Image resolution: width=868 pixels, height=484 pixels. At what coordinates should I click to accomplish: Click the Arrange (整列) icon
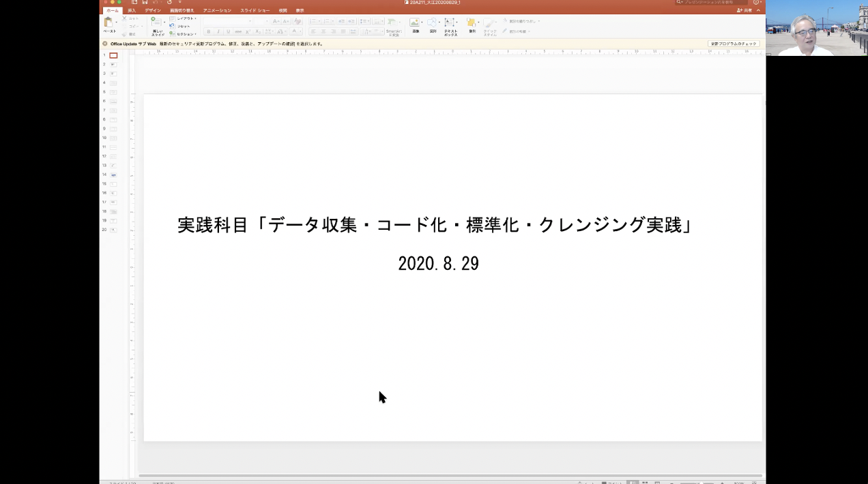(472, 22)
